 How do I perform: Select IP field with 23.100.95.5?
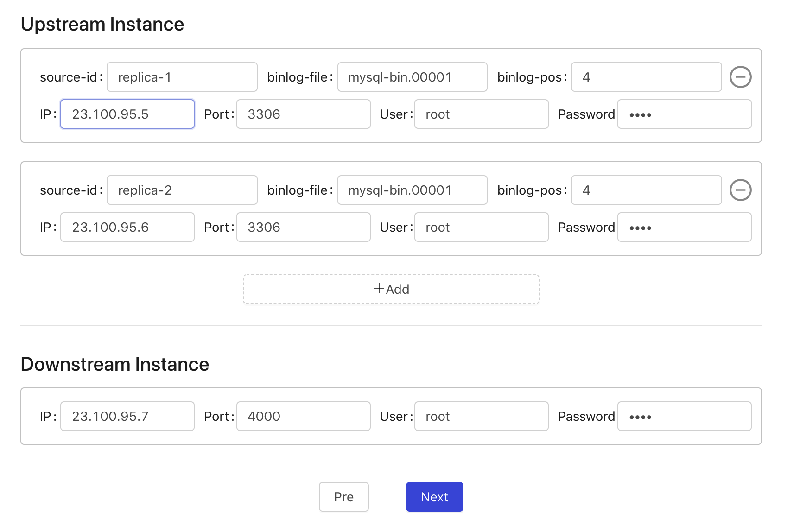click(x=127, y=114)
